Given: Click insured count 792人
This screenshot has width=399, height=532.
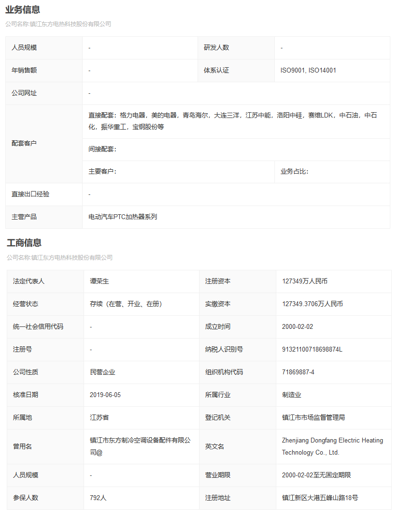Looking at the screenshot, I should pyautogui.click(x=98, y=498).
